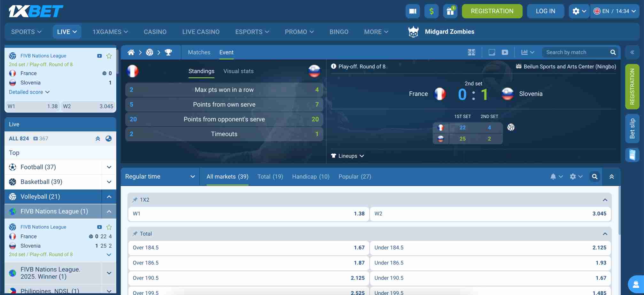Click the dollar deposit icon
Image resolution: width=644 pixels, height=295 pixels.
(x=431, y=11)
